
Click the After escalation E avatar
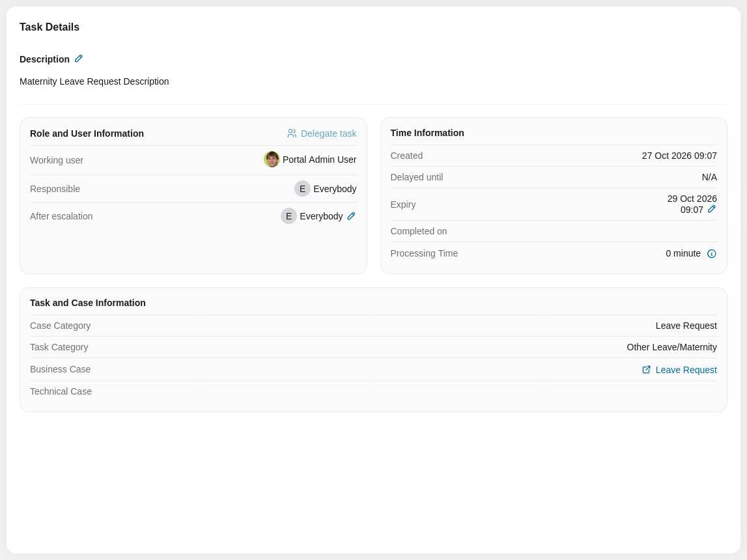point(289,216)
